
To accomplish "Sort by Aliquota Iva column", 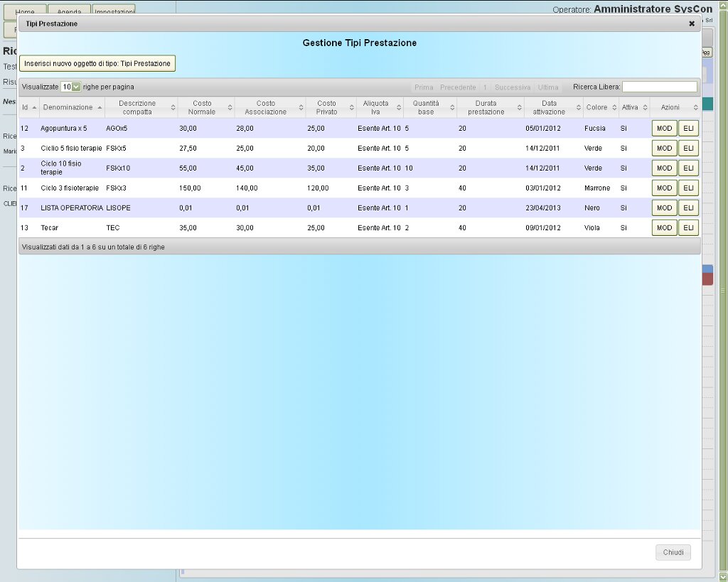I will pos(380,107).
